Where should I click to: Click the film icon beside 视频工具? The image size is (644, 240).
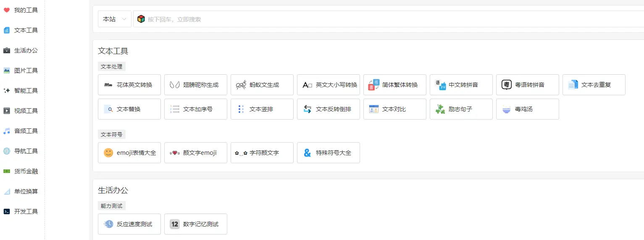7,111
